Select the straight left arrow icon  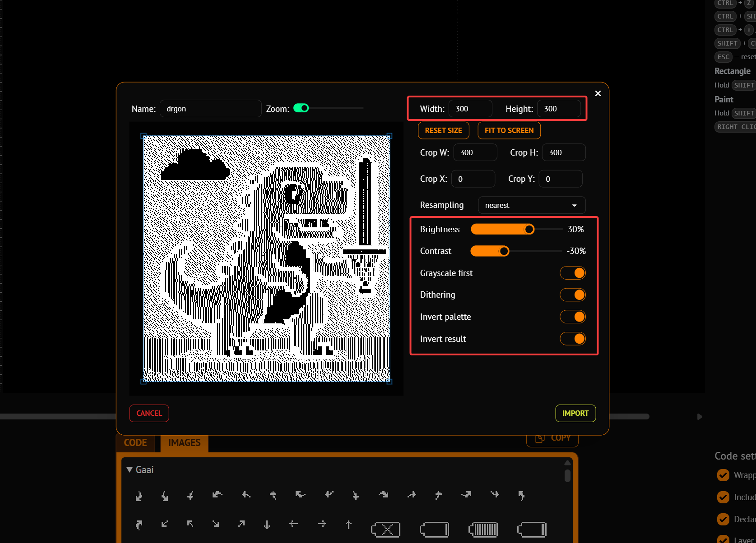click(294, 524)
